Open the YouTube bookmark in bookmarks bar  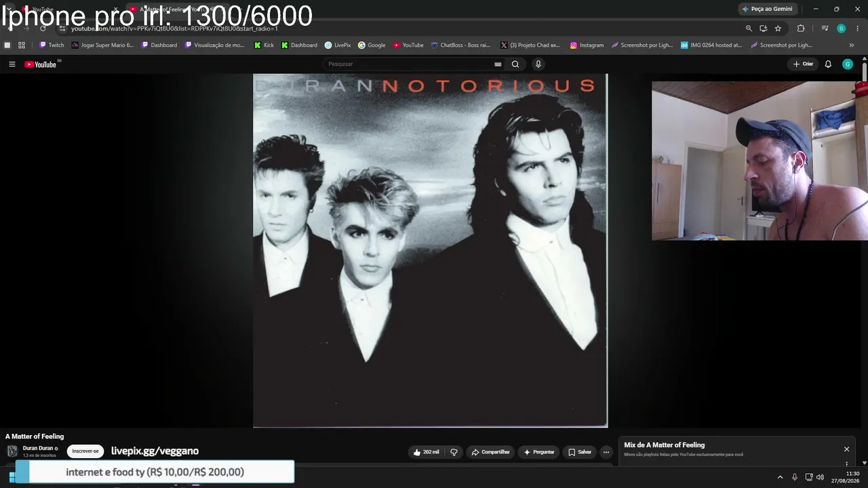point(408,45)
